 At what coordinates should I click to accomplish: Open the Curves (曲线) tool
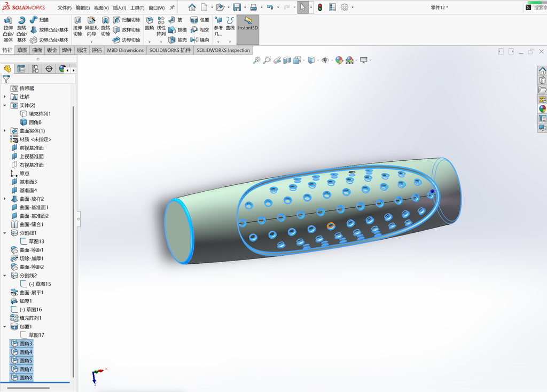[x=230, y=23]
